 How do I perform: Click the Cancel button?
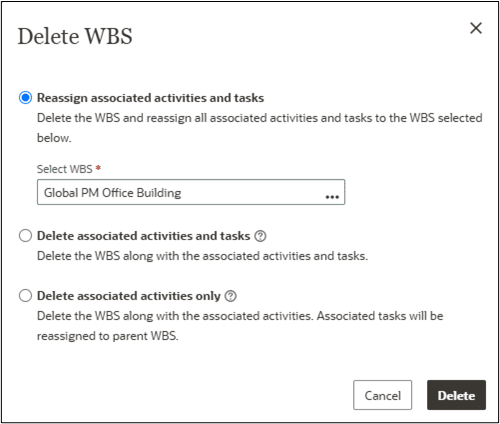tap(382, 395)
